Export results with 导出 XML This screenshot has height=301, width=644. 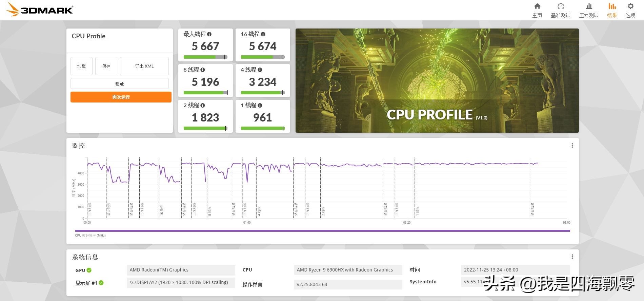click(144, 66)
